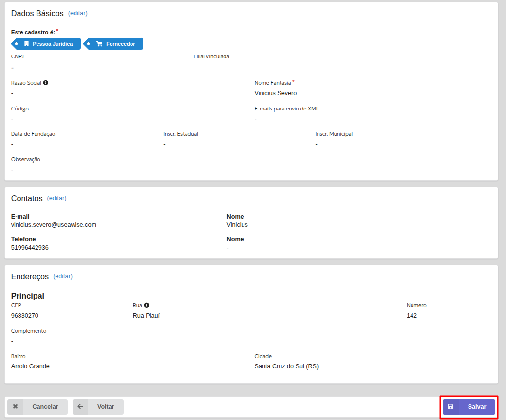This screenshot has height=420, width=506.
Task: Click the info icon next to Rua
Action: coord(147,305)
